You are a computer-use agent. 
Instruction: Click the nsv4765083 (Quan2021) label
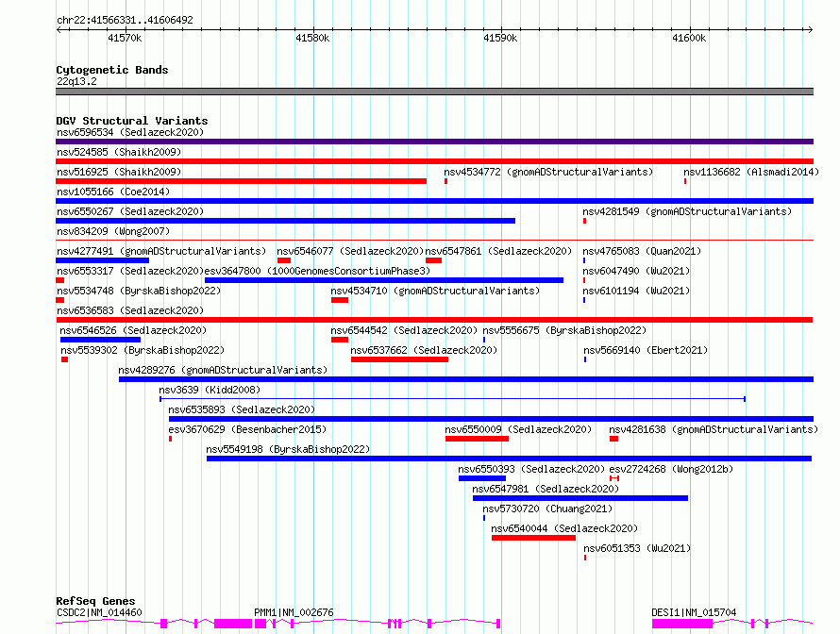[x=642, y=251]
